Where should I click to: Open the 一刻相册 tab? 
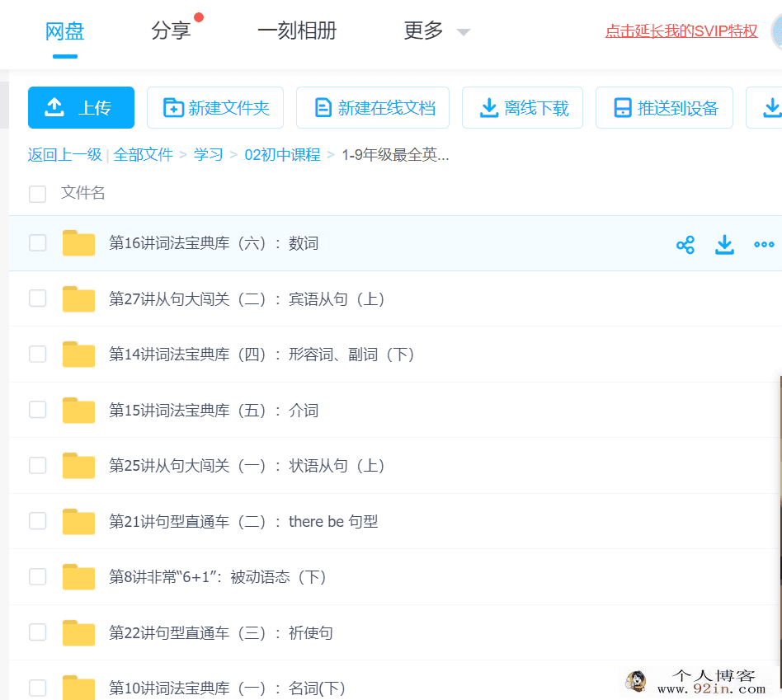click(297, 31)
